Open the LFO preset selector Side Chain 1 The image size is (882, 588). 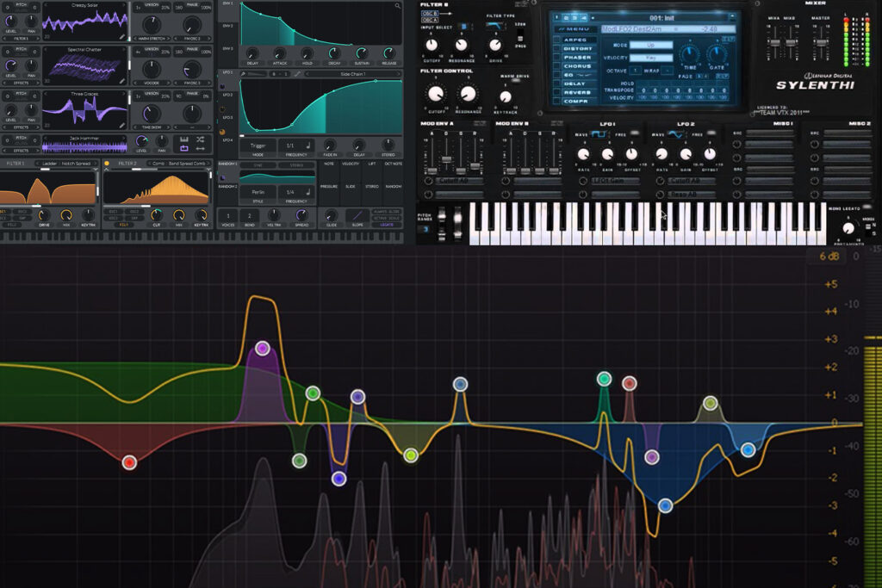pyautogui.click(x=352, y=74)
